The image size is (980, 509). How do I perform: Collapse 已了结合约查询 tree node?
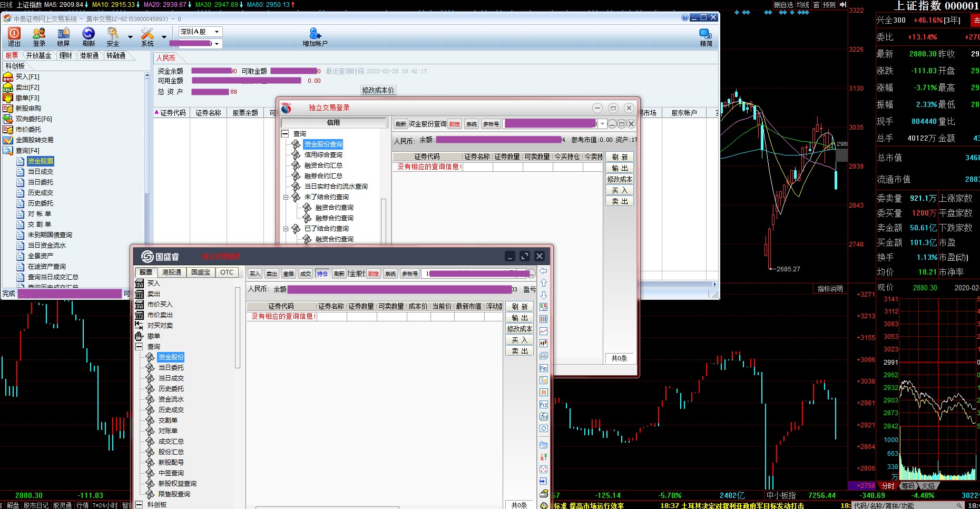(x=286, y=229)
